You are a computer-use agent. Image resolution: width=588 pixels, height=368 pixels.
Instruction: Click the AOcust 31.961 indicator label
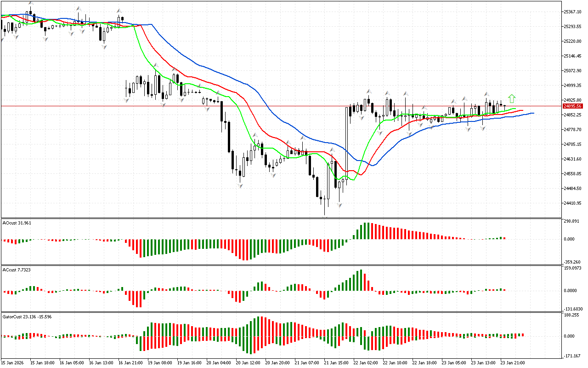coord(17,223)
